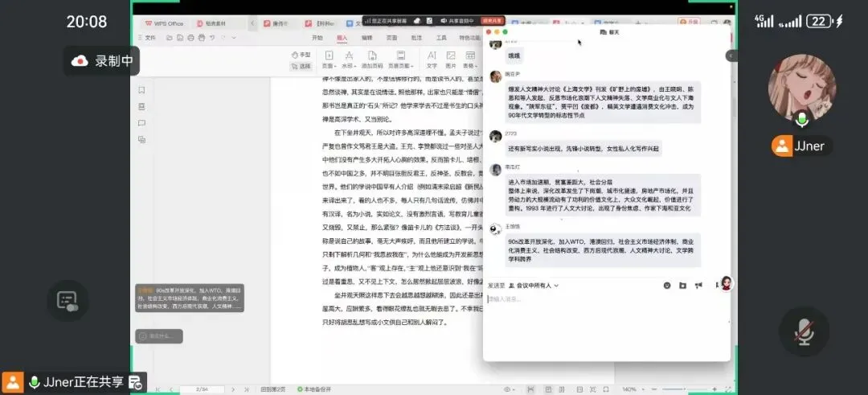The height and width of the screenshot is (395, 868).
Task: Click the 图片 insert picture tool
Action: [451, 60]
